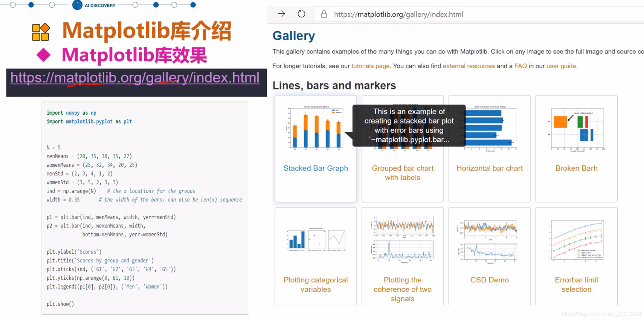Open the Broken Barh link
644x320 pixels.
pos(576,168)
